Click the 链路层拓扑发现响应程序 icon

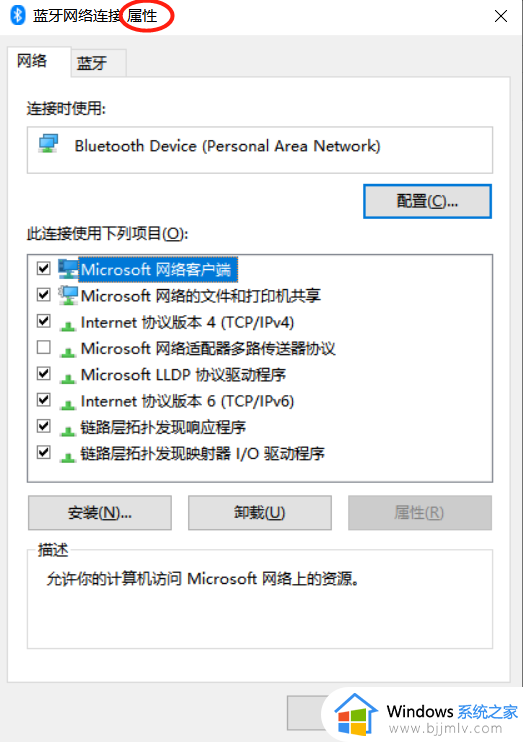(68, 430)
